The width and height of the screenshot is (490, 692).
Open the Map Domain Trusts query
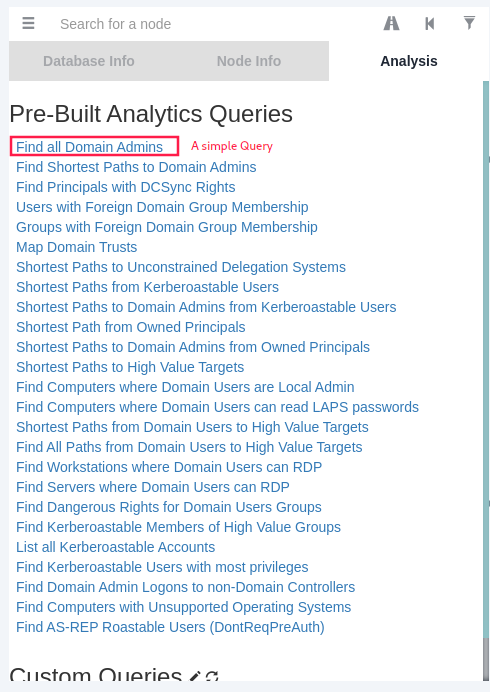pyautogui.click(x=77, y=247)
